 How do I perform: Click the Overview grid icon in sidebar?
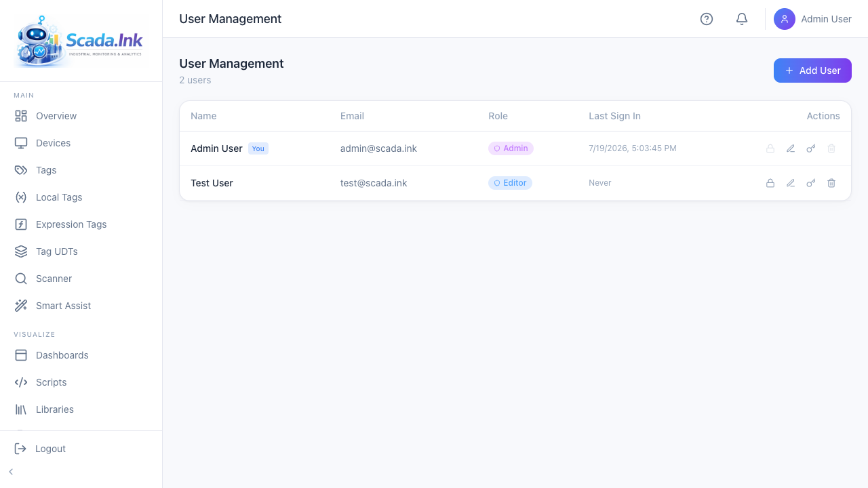click(21, 116)
